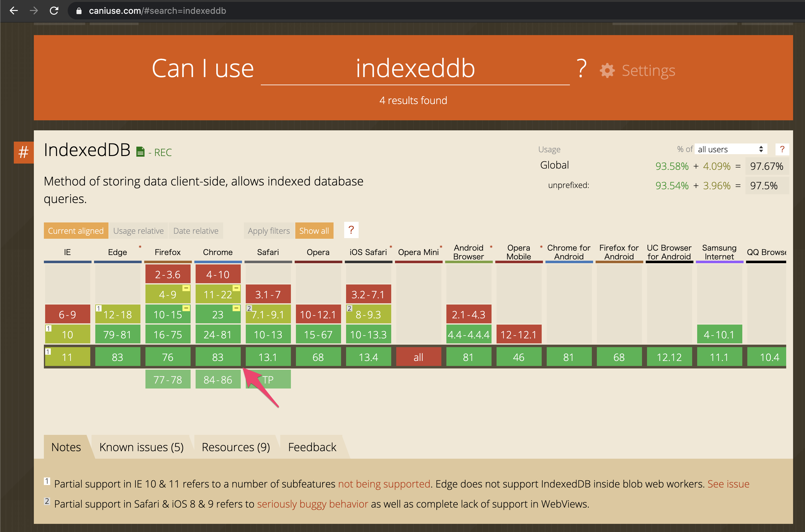
Task: Click the Opera Mini column header
Action: (418, 252)
